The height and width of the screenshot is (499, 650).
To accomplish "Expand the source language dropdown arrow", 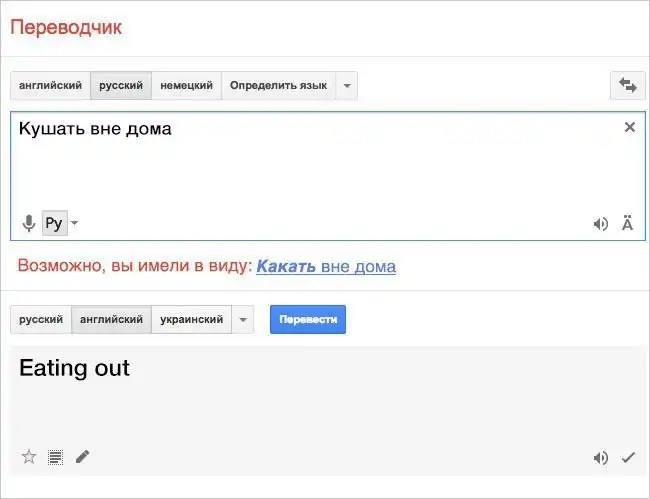I will [346, 86].
